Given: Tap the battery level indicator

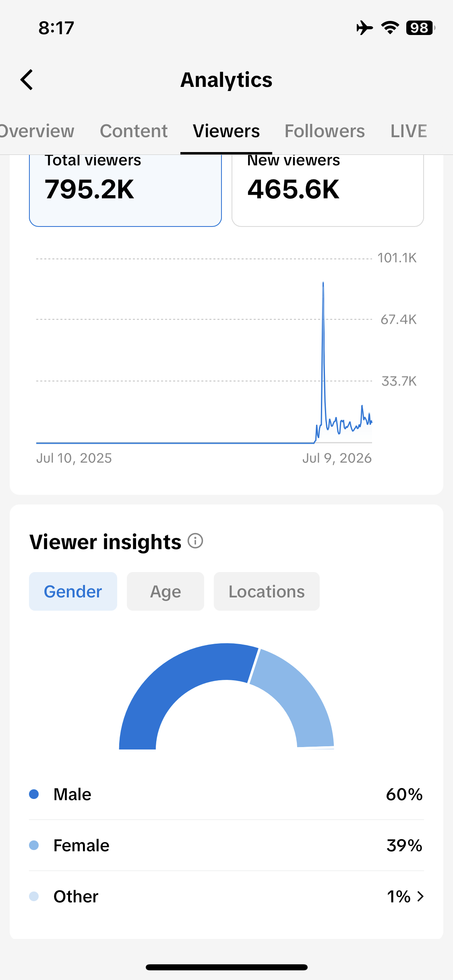Looking at the screenshot, I should click(420, 28).
